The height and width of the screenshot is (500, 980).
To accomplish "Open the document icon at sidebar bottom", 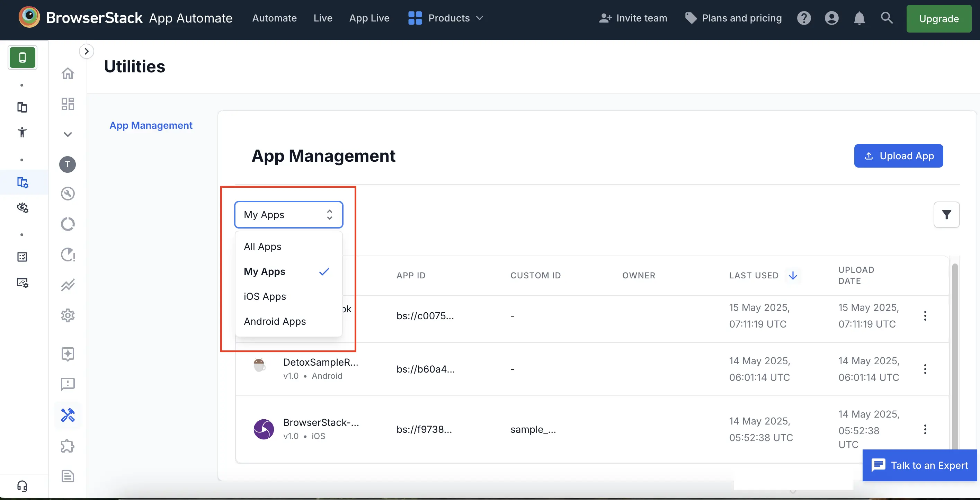I will (68, 476).
